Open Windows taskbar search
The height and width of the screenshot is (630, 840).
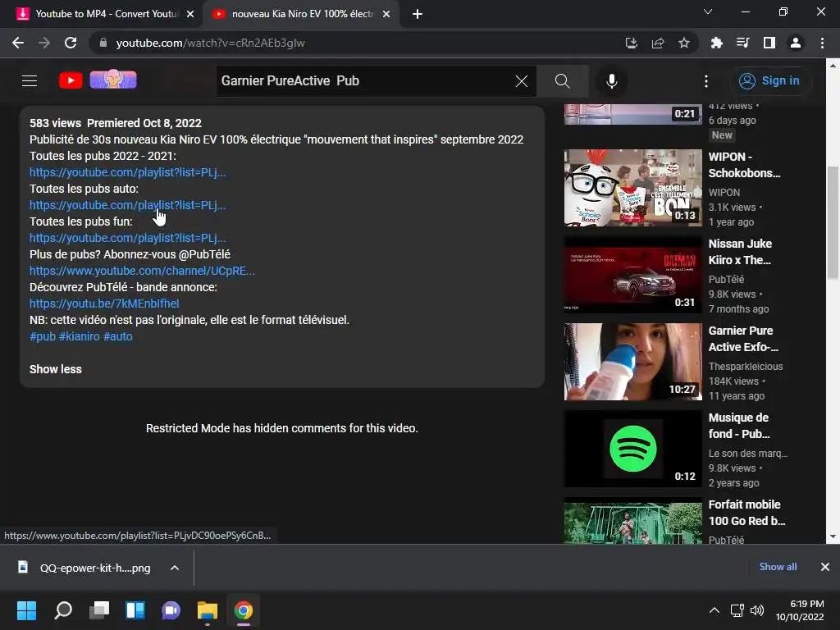62,610
